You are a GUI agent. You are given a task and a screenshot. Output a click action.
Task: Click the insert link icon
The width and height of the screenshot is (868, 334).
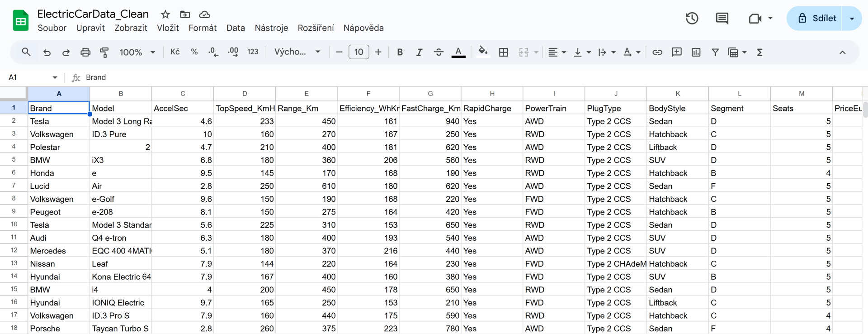coord(657,52)
